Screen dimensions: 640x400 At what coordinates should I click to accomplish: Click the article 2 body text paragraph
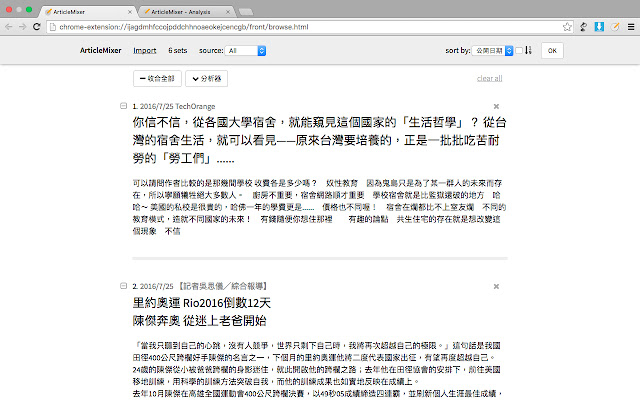click(318, 370)
